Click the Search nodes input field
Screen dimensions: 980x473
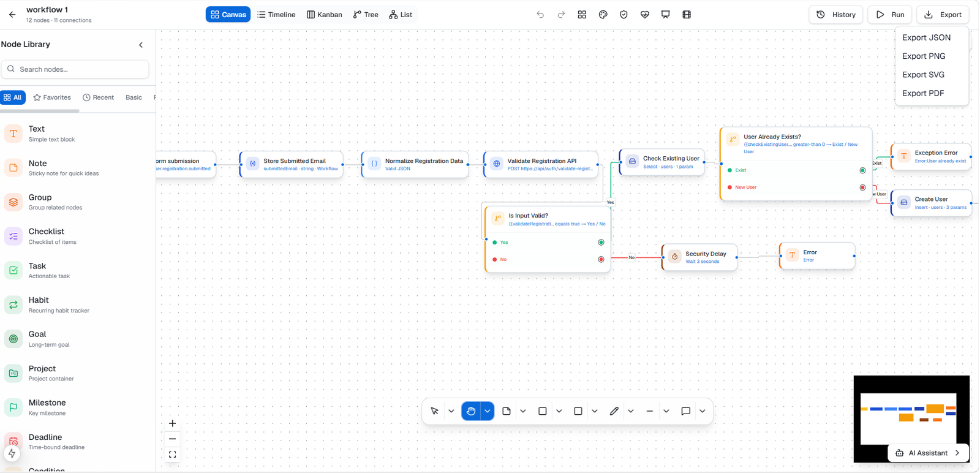[75, 69]
